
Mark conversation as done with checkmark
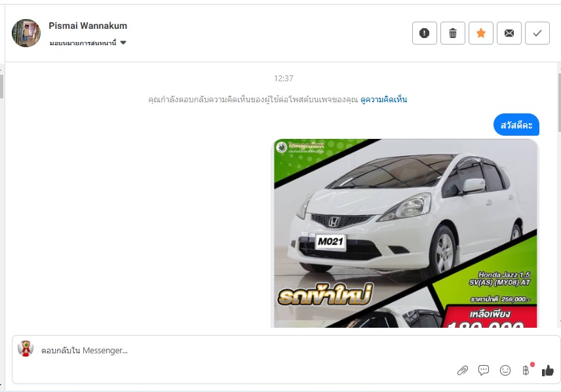tap(537, 33)
